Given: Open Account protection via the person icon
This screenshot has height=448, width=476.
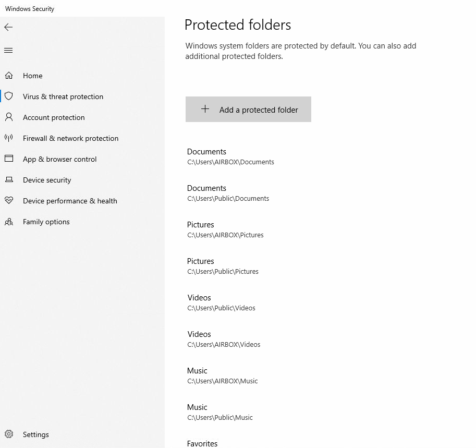Looking at the screenshot, I should [x=9, y=117].
